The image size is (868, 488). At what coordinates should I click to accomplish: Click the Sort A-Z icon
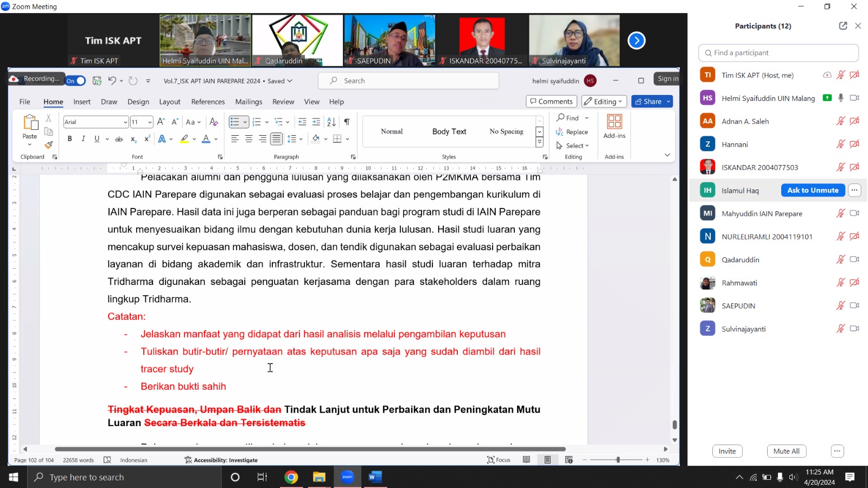coord(331,122)
